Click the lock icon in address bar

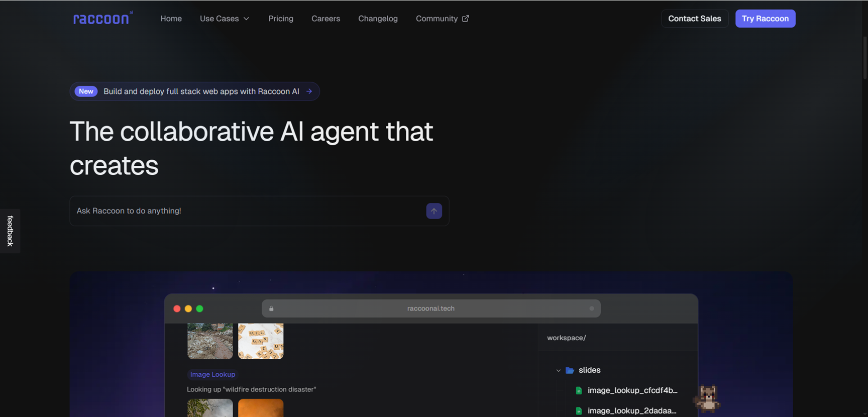click(271, 308)
